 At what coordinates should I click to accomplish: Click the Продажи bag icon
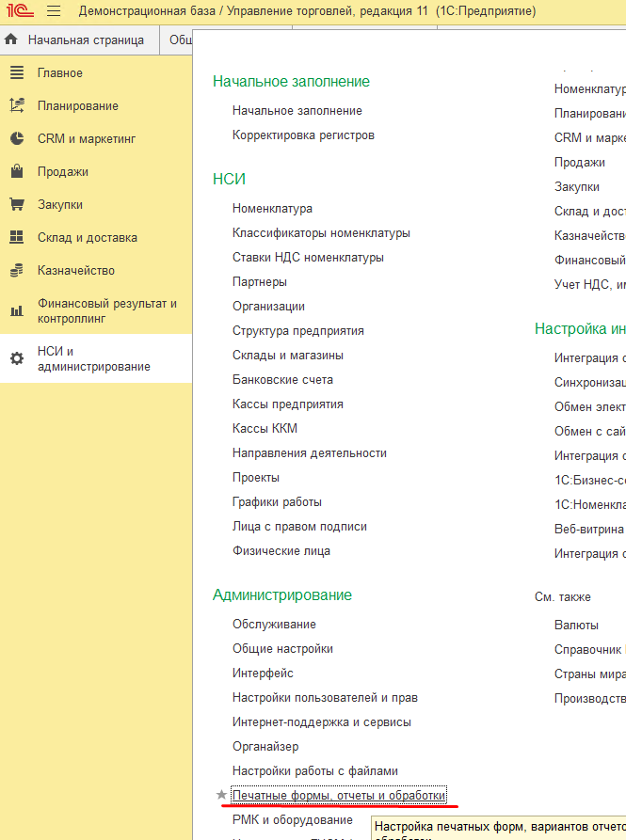[x=17, y=171]
